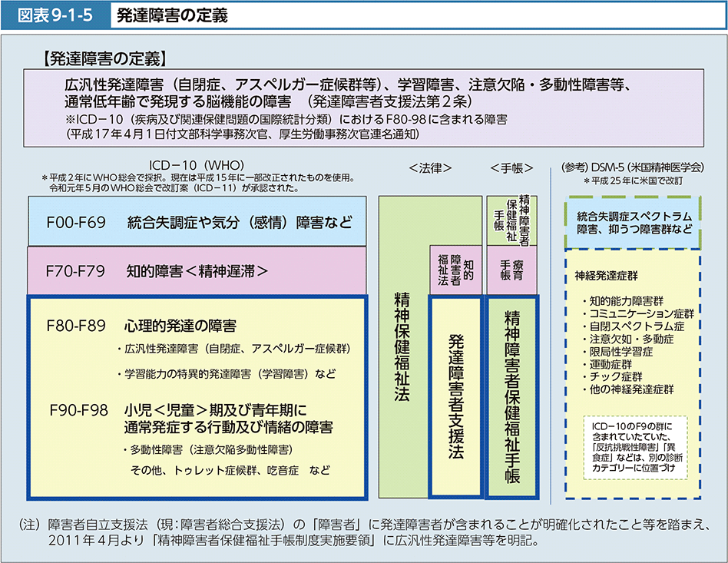Select the 統合失調症スペクトラム障害 dashed box
Image resolution: width=728 pixels, height=563 pixels.
click(x=634, y=223)
